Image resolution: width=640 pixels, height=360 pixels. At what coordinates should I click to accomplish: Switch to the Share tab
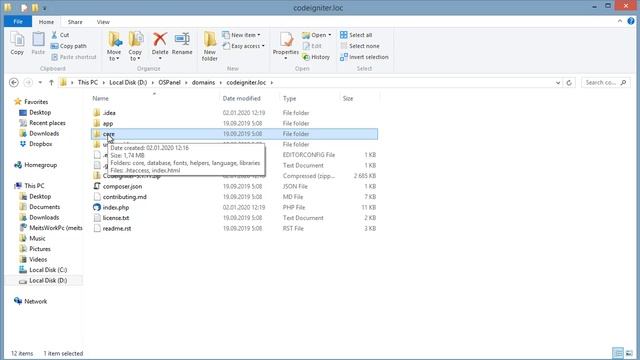click(x=75, y=22)
